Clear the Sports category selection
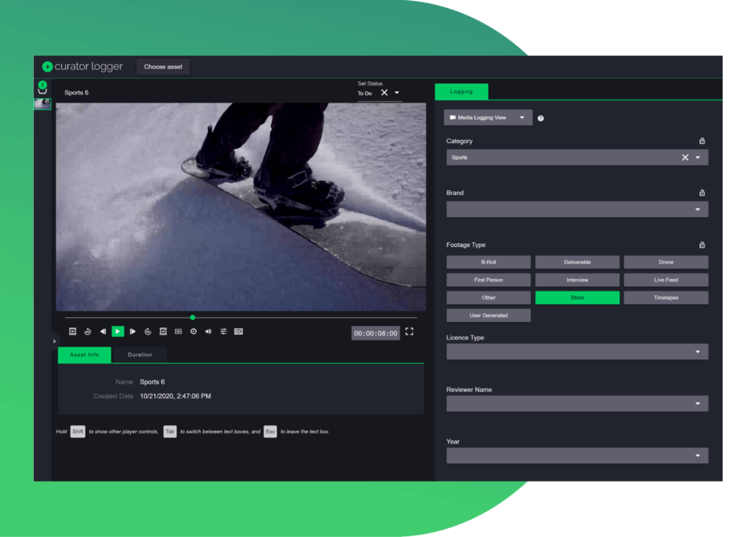Image resolution: width=756 pixels, height=537 pixels. coord(685,157)
